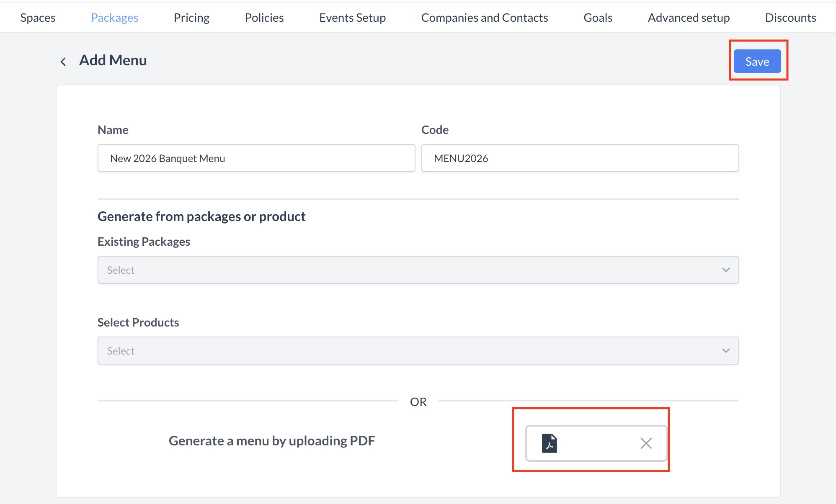836x504 pixels.
Task: Click into the Code input field
Action: coord(580,158)
